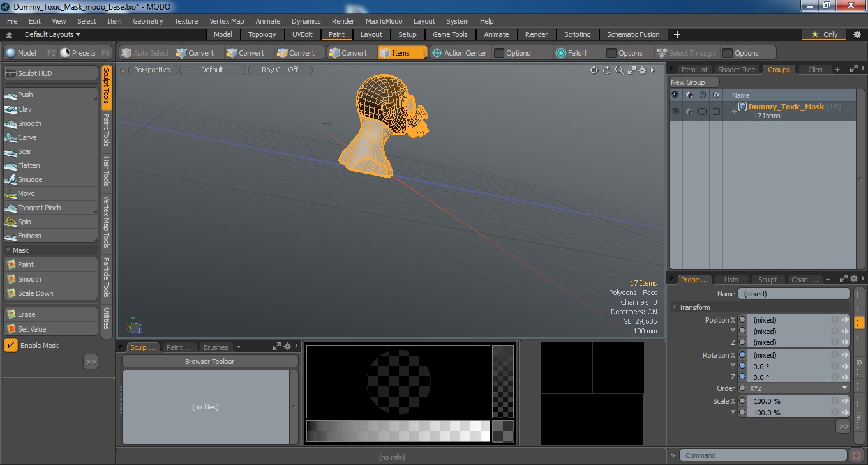
Task: Select the Tangent Pinch tool
Action: [50, 208]
